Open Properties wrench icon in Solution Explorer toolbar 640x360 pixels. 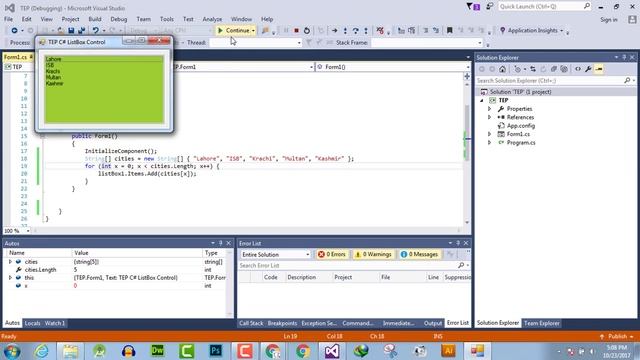tap(588, 69)
